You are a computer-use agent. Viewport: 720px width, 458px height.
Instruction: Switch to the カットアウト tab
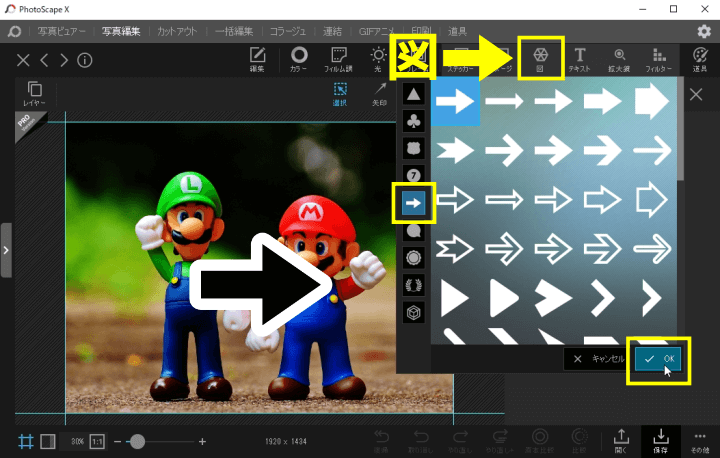click(x=177, y=31)
